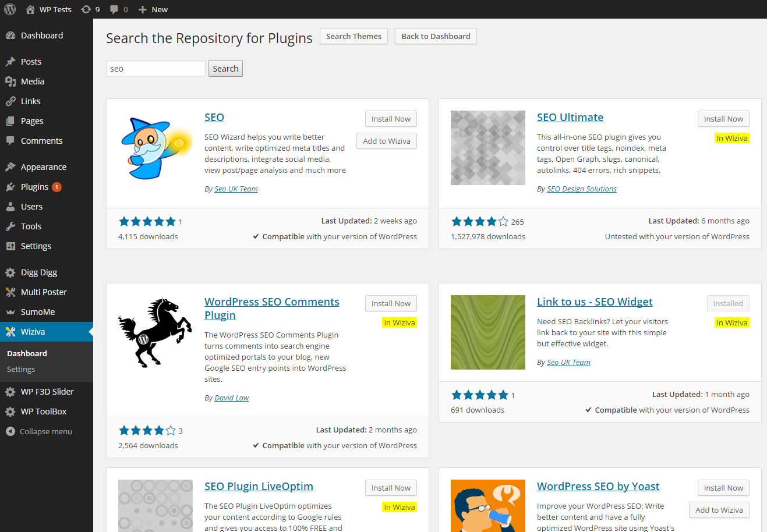Open SEO Plugin LiveOptim title link
This screenshot has height=532, width=767.
[x=259, y=486]
